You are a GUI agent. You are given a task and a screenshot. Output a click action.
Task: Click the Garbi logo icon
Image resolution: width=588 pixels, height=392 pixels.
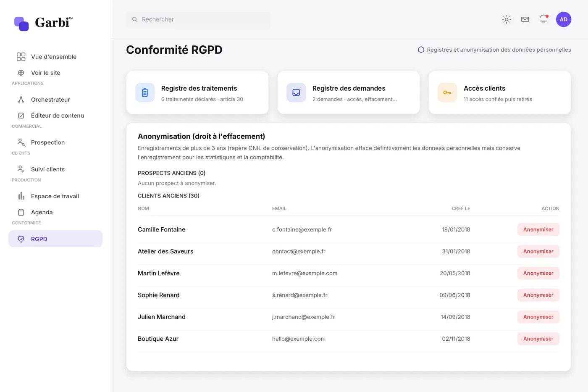tap(21, 24)
